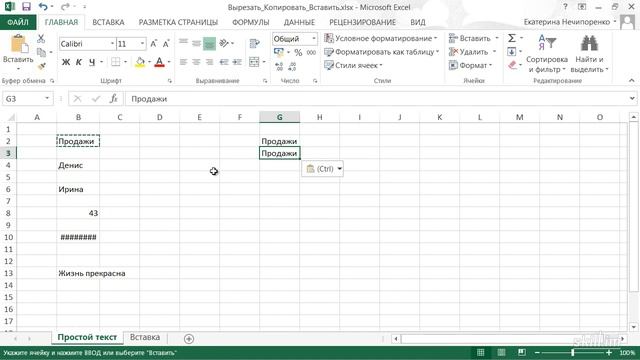Open the Calibri font name dropdown
The image size is (640, 360).
point(112,44)
